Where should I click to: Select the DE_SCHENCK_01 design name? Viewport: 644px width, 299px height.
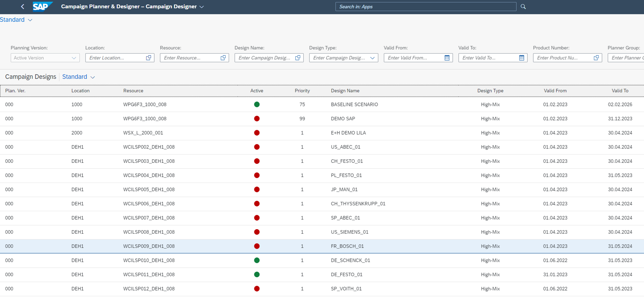350,261
